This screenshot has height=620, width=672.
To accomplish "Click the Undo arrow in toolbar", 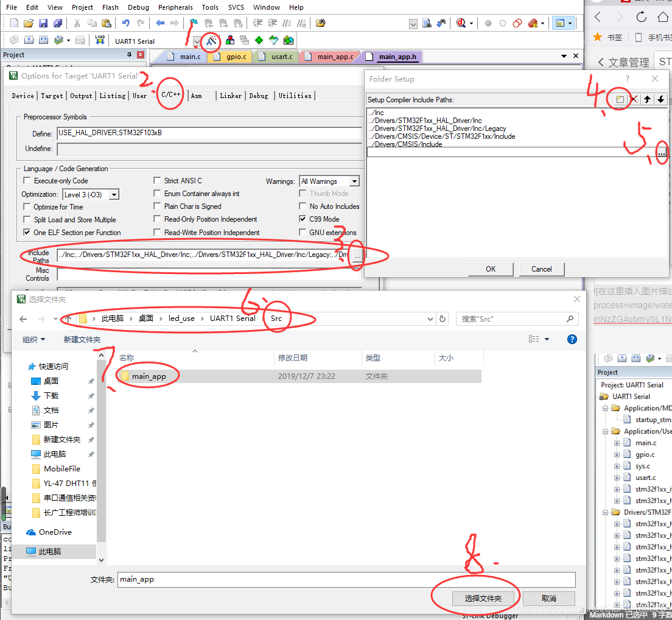I will [x=125, y=23].
